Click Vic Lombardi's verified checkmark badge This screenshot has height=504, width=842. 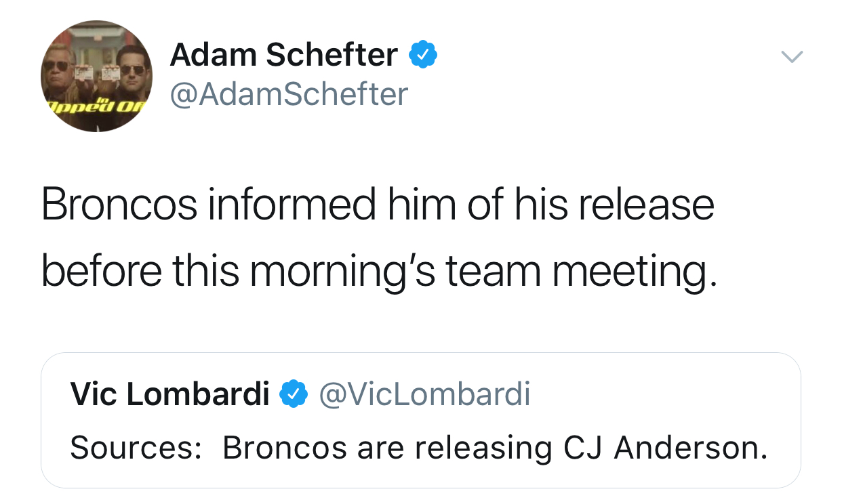(294, 394)
